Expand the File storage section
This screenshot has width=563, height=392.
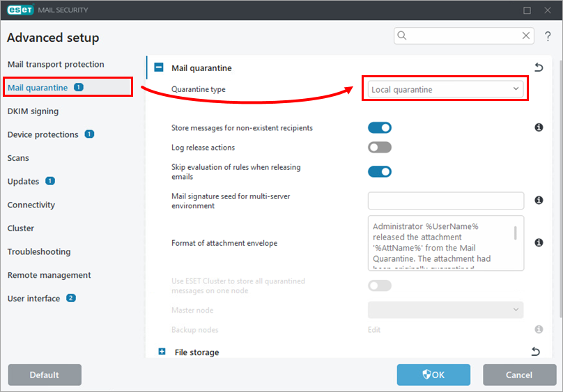pyautogui.click(x=162, y=352)
